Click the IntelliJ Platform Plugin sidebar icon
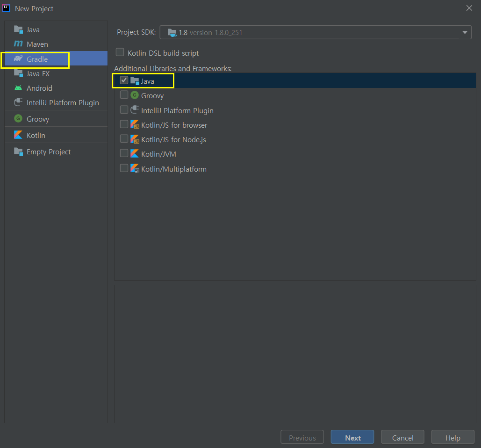Screen dimensions: 481x448 [x=18, y=102]
